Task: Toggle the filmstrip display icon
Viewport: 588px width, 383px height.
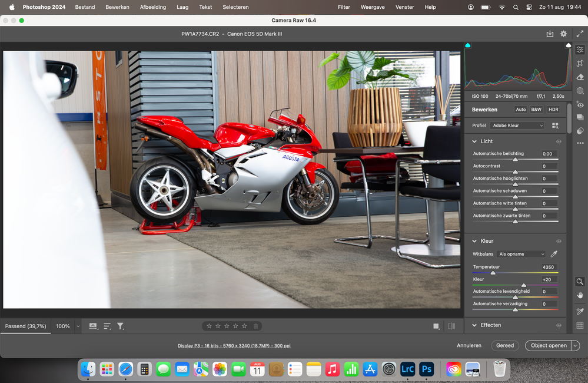Action: click(x=93, y=326)
